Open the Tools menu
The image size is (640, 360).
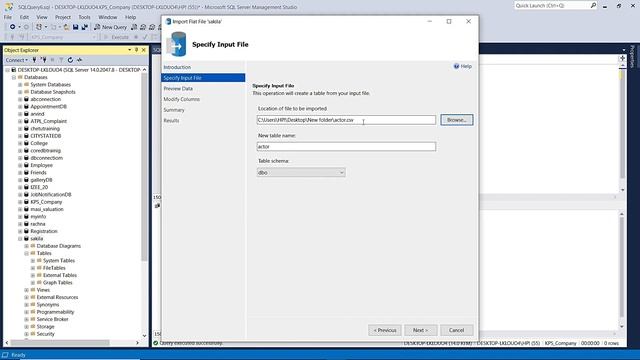(84, 17)
